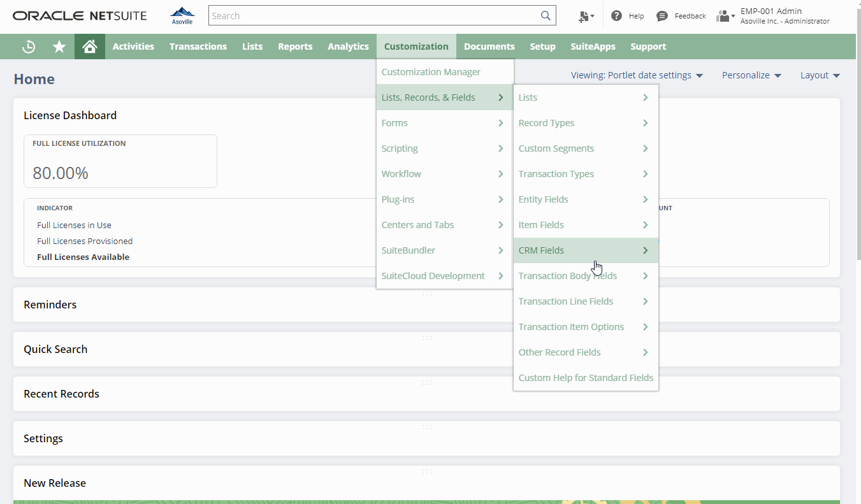The height and width of the screenshot is (504, 861).
Task: Open the Documents menu
Action: tap(489, 47)
